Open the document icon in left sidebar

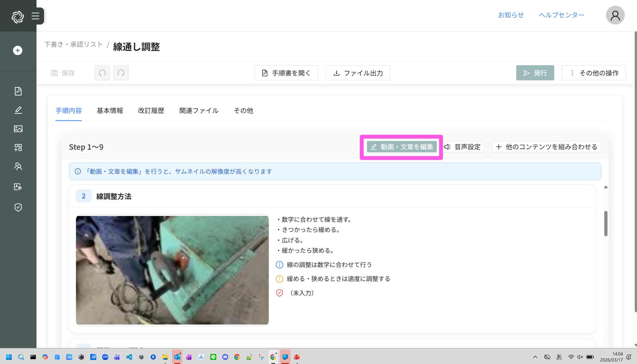(x=18, y=91)
